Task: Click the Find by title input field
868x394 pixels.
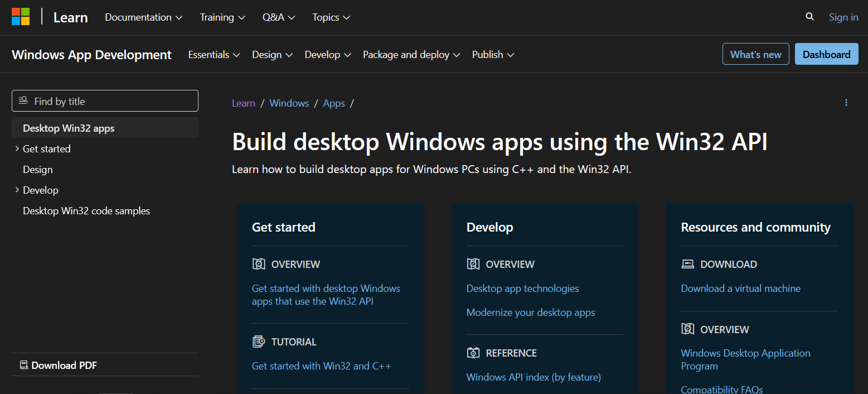Action: [111, 101]
